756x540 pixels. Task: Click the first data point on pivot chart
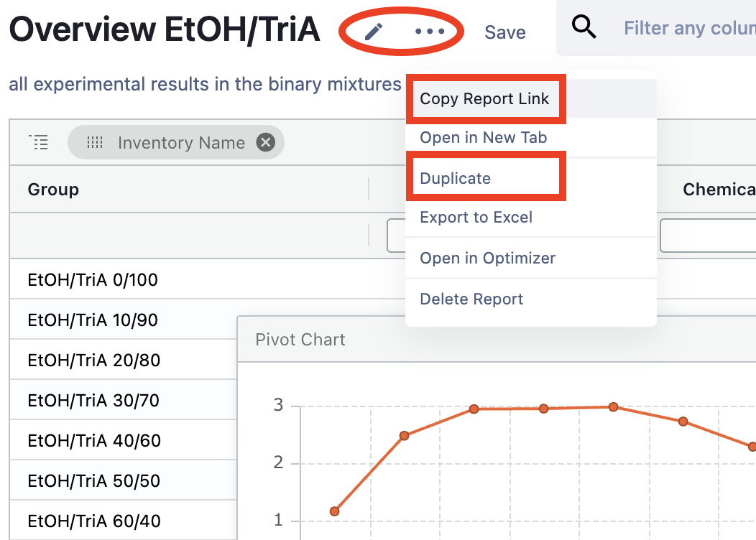coord(334,511)
